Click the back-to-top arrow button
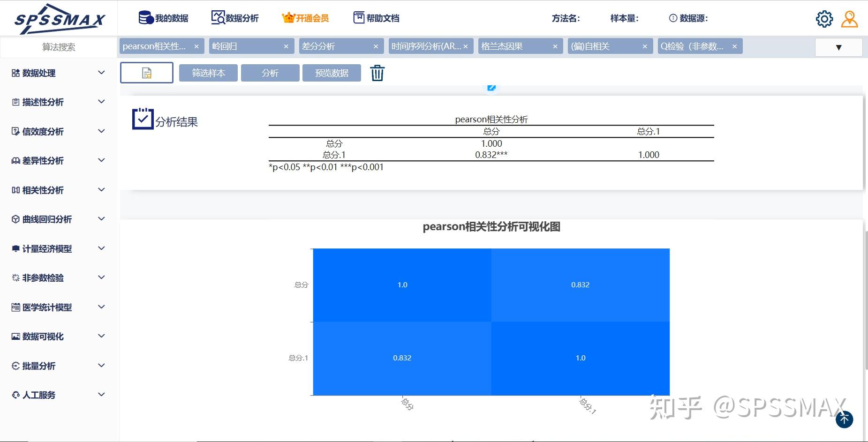This screenshot has height=442, width=868. point(845,420)
